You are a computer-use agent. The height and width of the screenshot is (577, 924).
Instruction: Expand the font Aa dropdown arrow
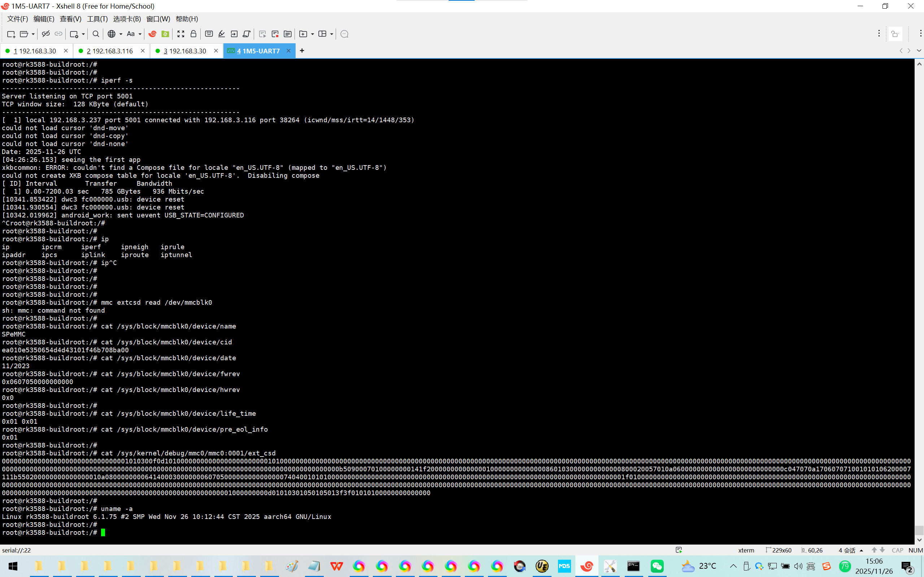(x=140, y=34)
